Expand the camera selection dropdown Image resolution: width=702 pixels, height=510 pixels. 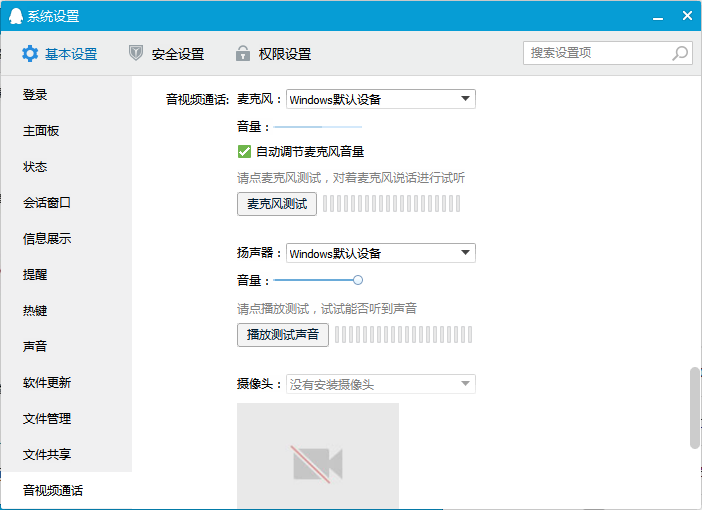coord(380,384)
